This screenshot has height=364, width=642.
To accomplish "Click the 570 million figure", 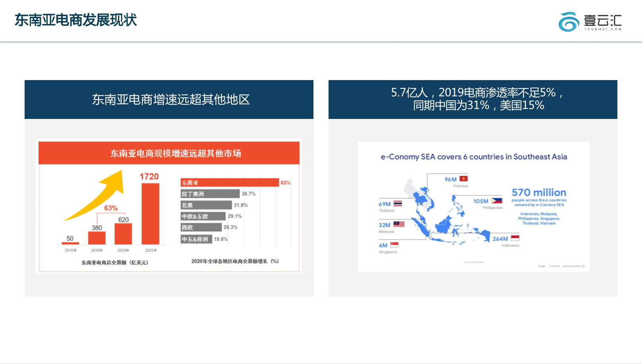I will click(539, 192).
